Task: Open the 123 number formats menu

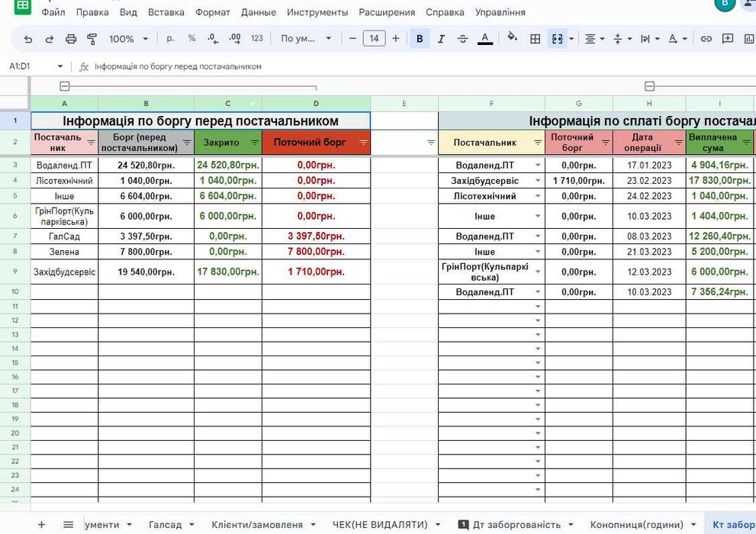Action: [257, 39]
